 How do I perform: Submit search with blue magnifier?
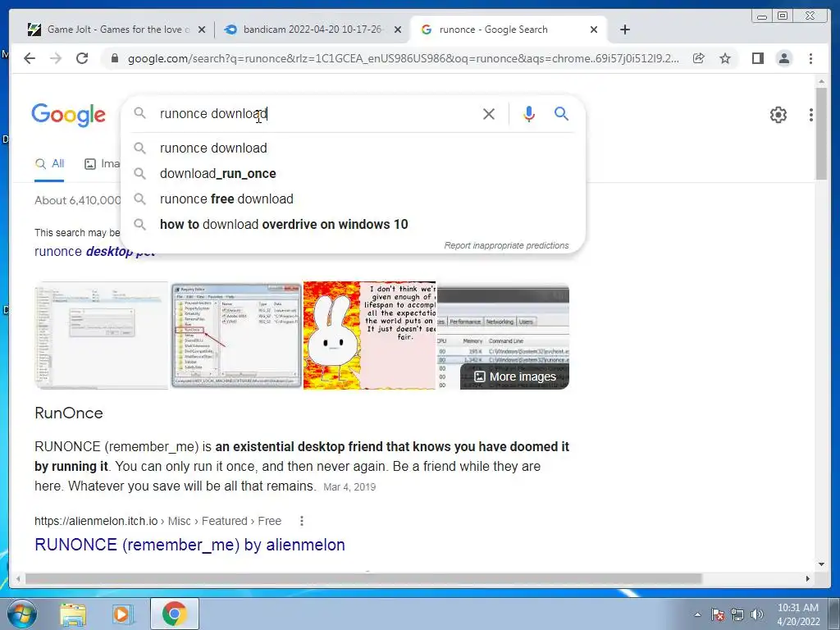click(561, 113)
